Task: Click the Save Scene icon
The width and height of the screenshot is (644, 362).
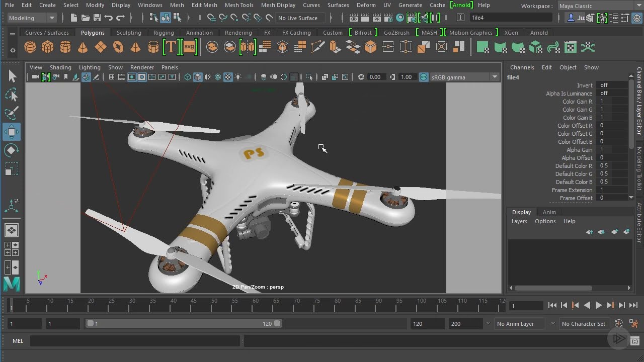Action: pos(97,18)
